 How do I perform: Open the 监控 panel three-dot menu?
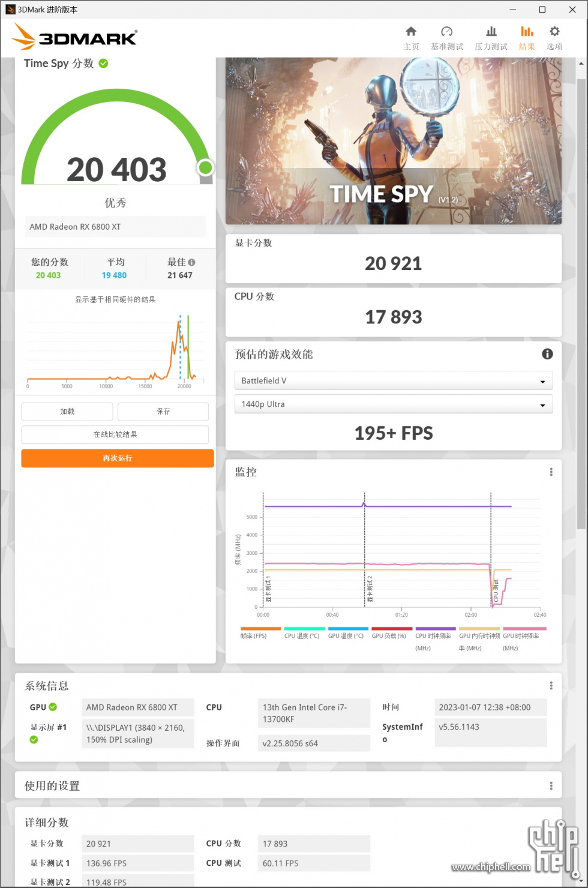(x=551, y=472)
